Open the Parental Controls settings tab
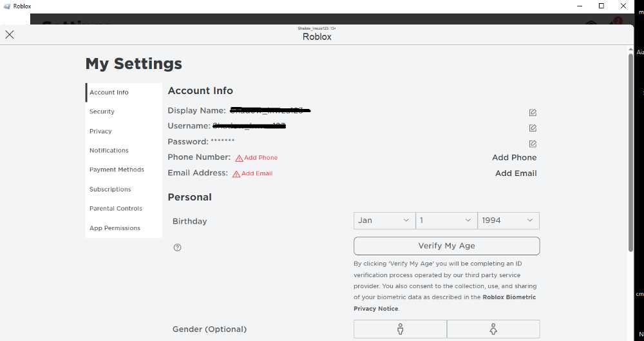Viewport: 644px width, 341px height. click(x=124, y=209)
